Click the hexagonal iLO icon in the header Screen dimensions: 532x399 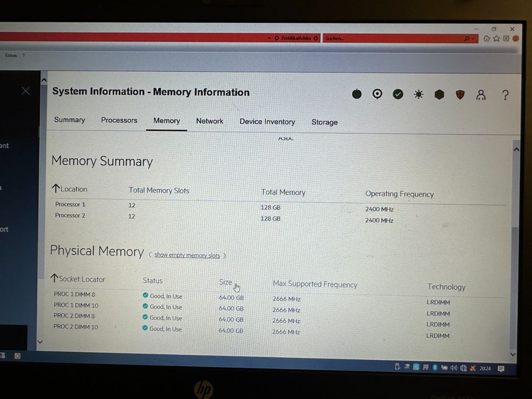coord(439,94)
